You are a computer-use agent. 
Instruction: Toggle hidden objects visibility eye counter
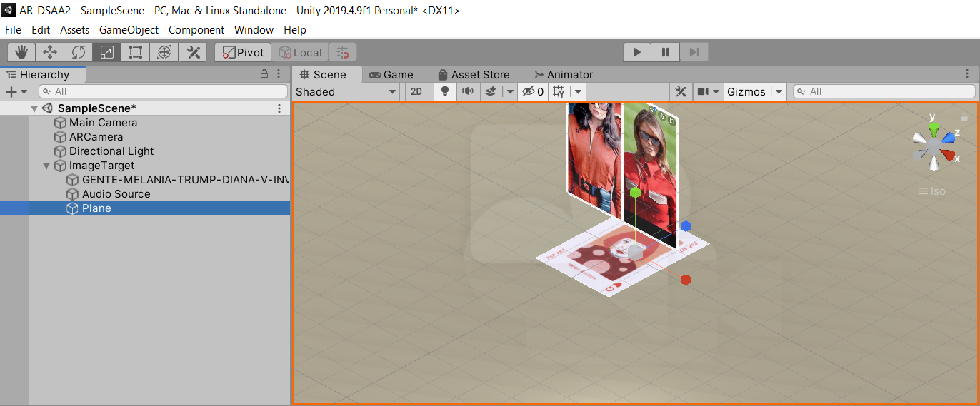point(532,91)
